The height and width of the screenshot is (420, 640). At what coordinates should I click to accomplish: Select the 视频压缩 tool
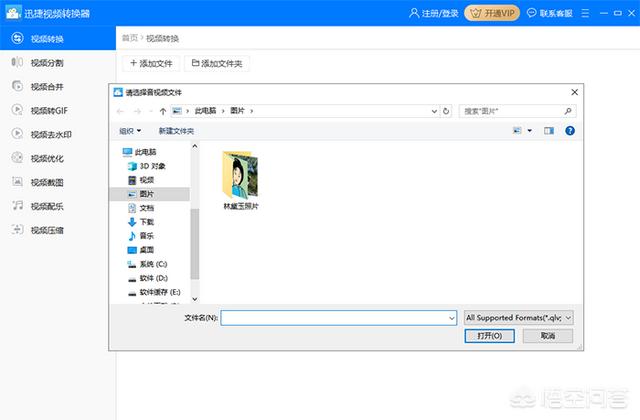pos(46,230)
